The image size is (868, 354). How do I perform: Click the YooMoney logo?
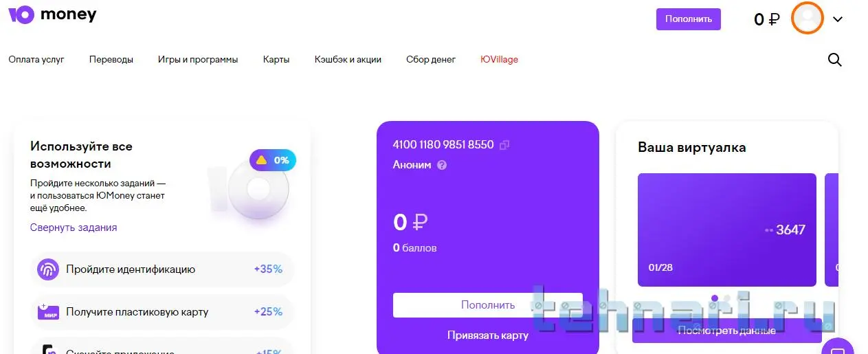52,15
